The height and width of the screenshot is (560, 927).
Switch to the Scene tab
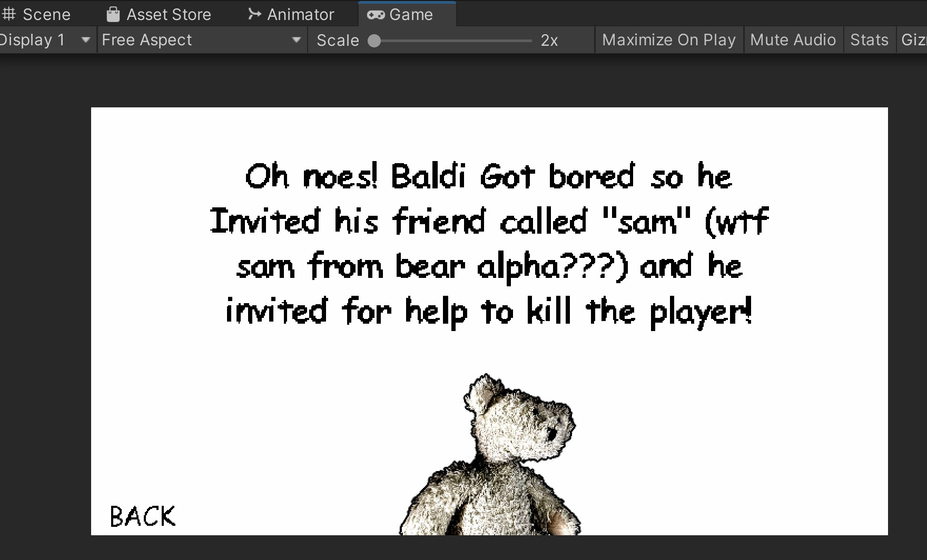click(46, 14)
